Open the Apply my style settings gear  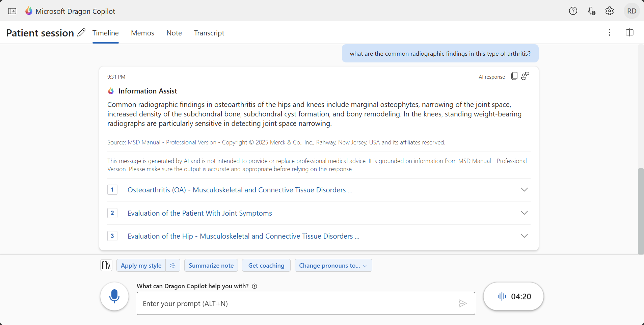click(x=173, y=266)
